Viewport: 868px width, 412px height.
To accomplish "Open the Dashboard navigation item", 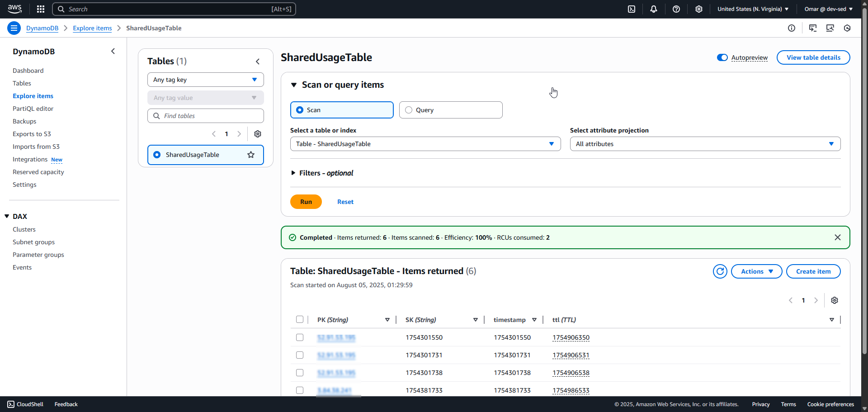I will tap(28, 71).
